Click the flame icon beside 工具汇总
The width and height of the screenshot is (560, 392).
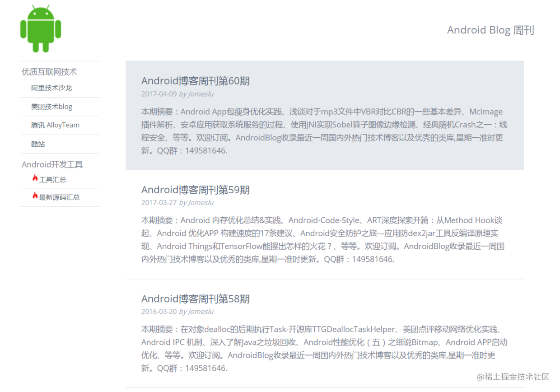coord(35,178)
